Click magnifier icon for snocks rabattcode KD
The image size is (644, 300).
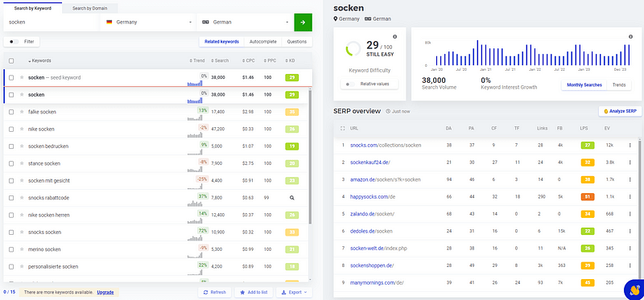[x=291, y=198]
